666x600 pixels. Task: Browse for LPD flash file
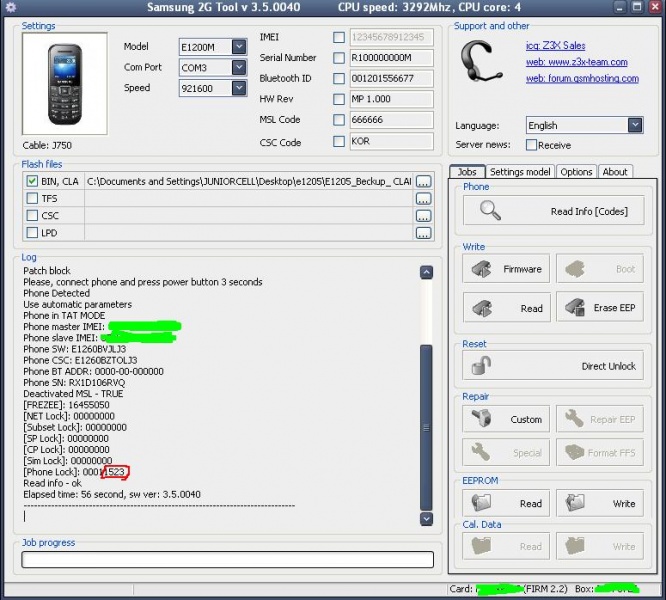pyautogui.click(x=423, y=233)
